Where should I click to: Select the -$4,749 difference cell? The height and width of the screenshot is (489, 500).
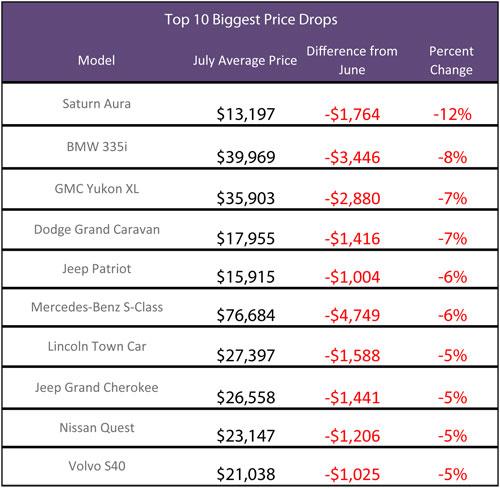[x=352, y=315]
